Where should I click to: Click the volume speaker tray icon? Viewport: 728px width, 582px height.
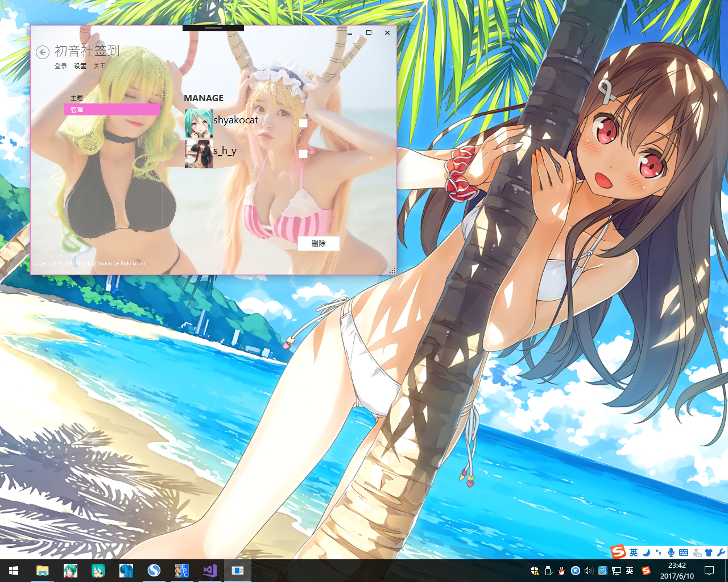point(589,571)
